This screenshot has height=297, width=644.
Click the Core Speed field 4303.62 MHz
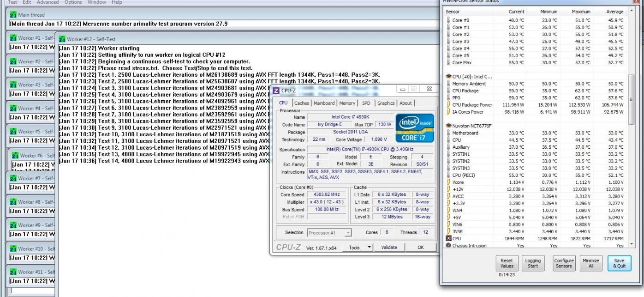pos(326,195)
